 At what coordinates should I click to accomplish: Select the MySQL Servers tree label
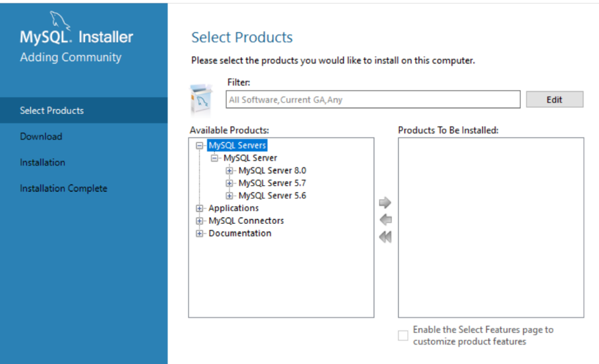237,145
